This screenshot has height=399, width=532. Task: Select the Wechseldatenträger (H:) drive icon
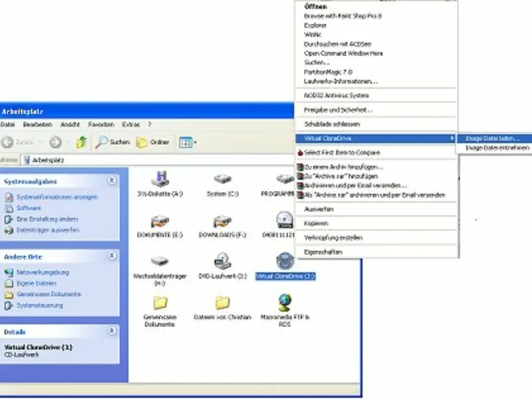[x=160, y=261]
